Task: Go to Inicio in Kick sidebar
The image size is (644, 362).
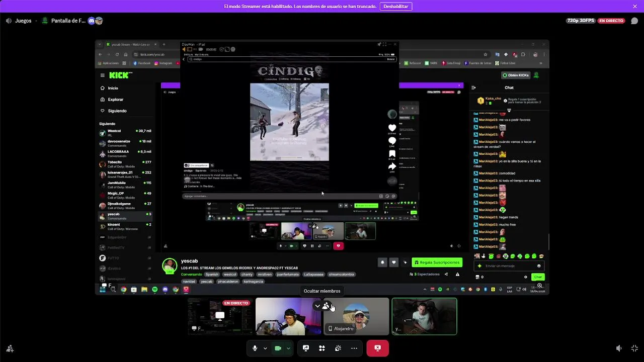Action: point(113,88)
